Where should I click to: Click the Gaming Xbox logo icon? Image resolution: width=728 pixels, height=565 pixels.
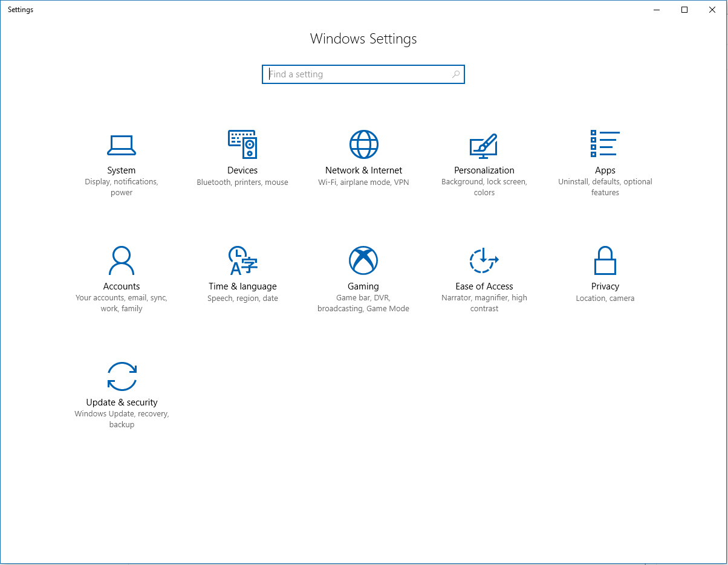[363, 260]
